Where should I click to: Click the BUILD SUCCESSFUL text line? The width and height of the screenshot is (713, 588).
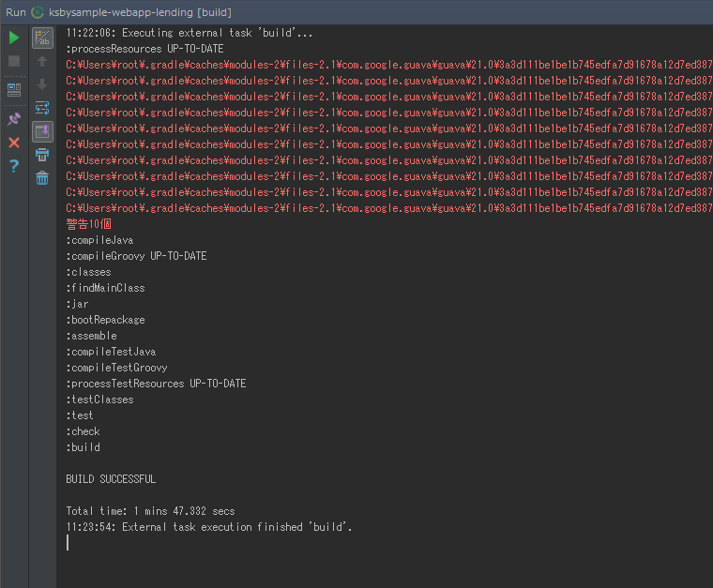111,479
